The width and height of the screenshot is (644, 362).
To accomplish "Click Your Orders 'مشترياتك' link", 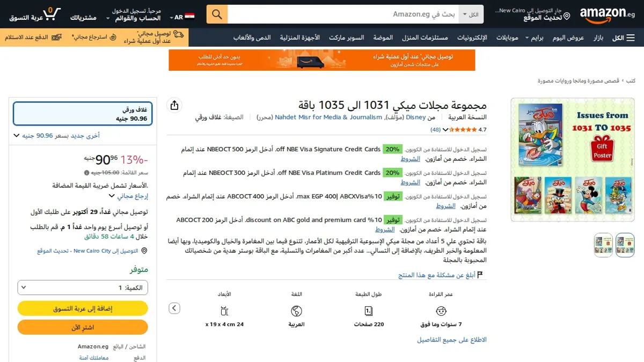I will pyautogui.click(x=83, y=18).
